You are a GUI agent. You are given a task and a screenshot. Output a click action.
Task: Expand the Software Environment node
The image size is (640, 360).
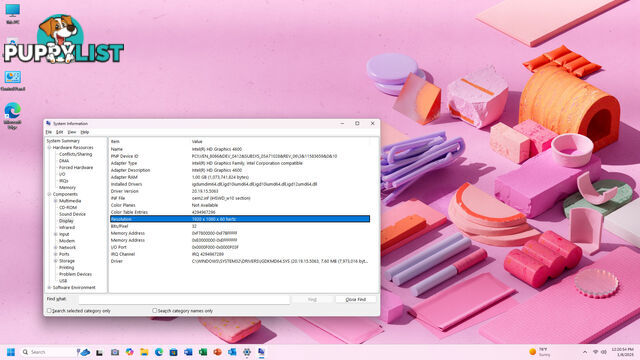click(x=49, y=287)
